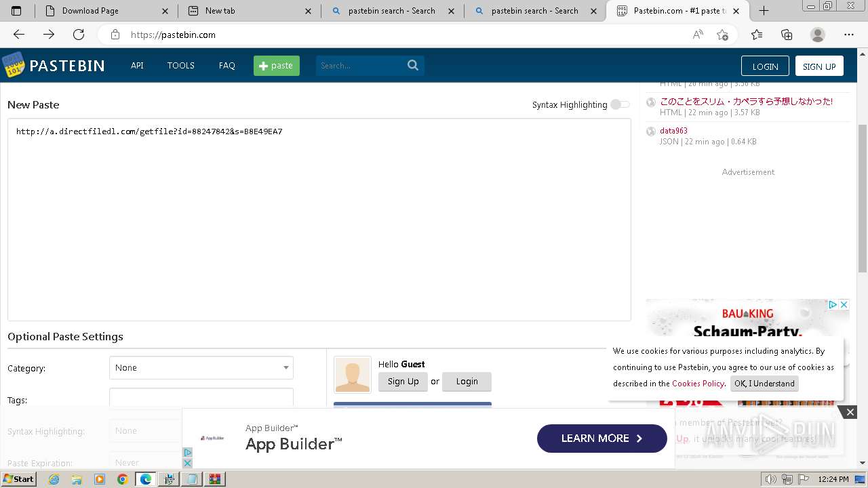The image size is (868, 488).
Task: Click LEARN MORE on App Builder ad
Action: pos(602,439)
